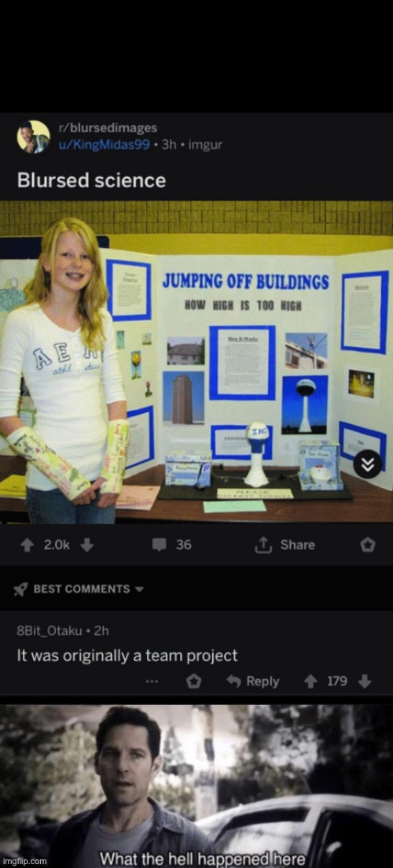Screen dimensions: 393x868
Task: Open the science fair image full view
Action: coord(196,362)
